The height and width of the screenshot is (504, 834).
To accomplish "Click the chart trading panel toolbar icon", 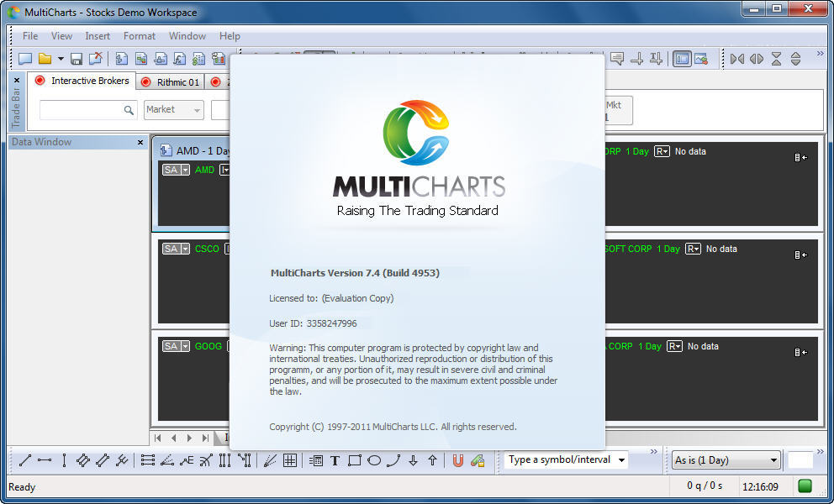I will (701, 59).
